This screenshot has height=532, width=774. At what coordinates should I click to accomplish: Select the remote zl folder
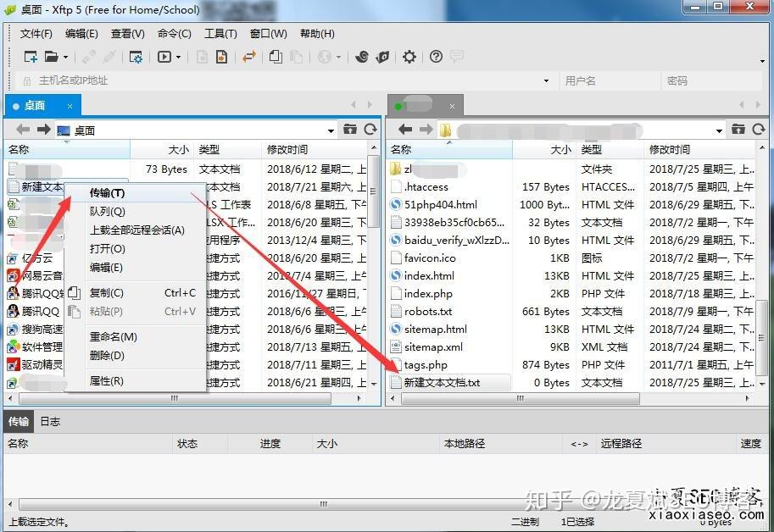(408, 169)
